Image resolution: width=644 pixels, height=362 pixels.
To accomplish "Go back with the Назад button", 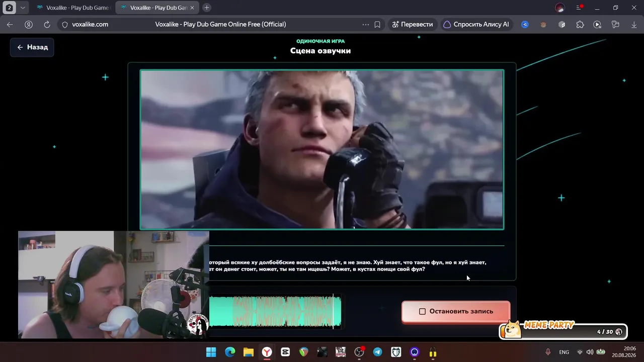I will (32, 47).
